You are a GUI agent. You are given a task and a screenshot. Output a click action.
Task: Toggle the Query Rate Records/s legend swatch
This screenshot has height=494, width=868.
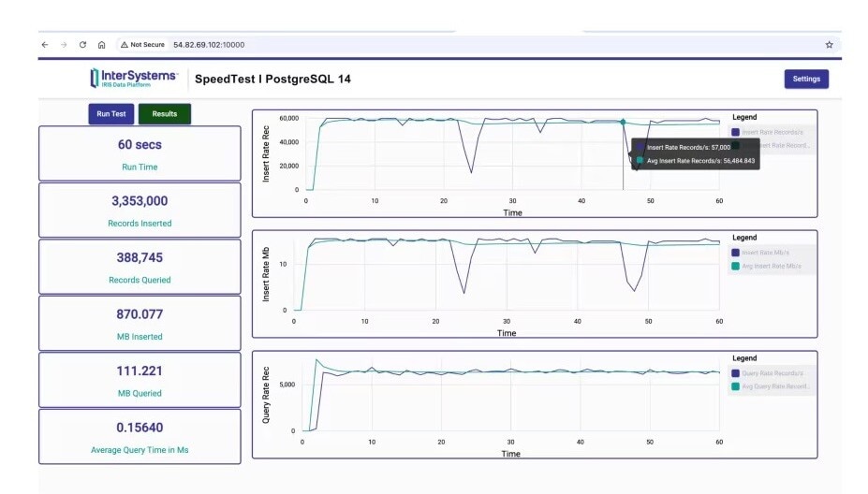point(735,373)
